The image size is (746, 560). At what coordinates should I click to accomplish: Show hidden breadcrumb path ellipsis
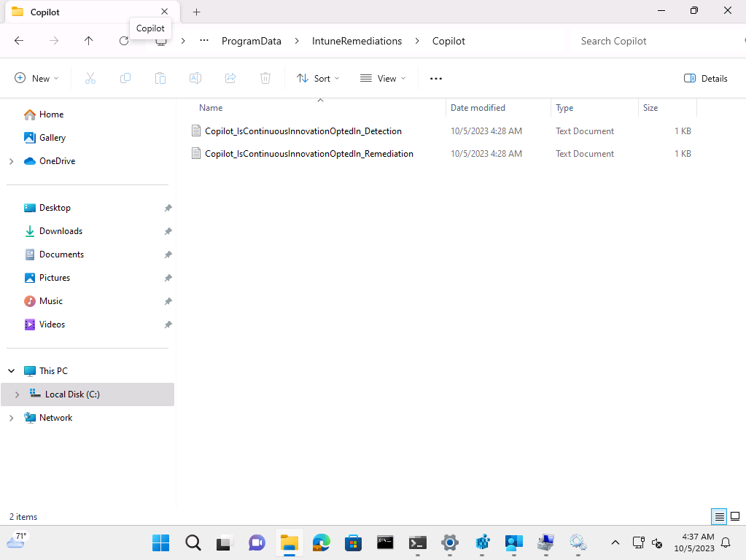(204, 41)
